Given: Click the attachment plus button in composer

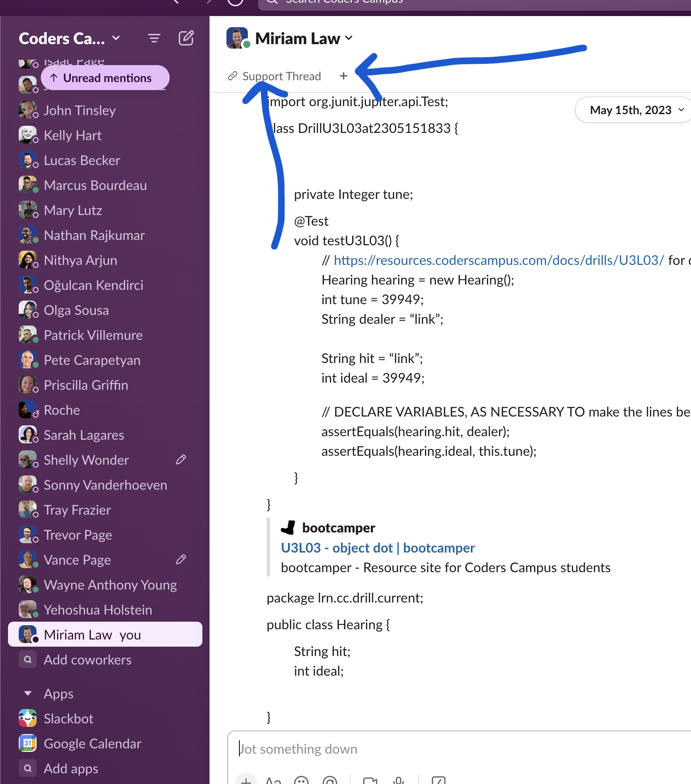Looking at the screenshot, I should pyautogui.click(x=246, y=780).
